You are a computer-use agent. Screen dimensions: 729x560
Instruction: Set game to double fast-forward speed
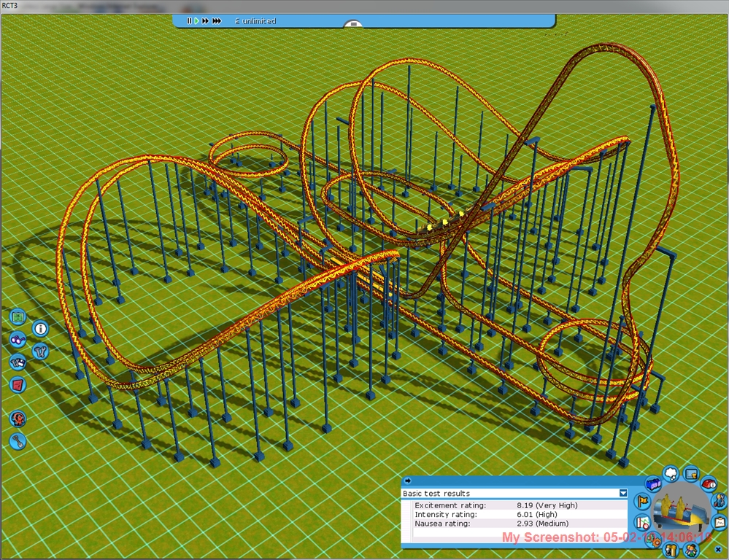tap(206, 21)
